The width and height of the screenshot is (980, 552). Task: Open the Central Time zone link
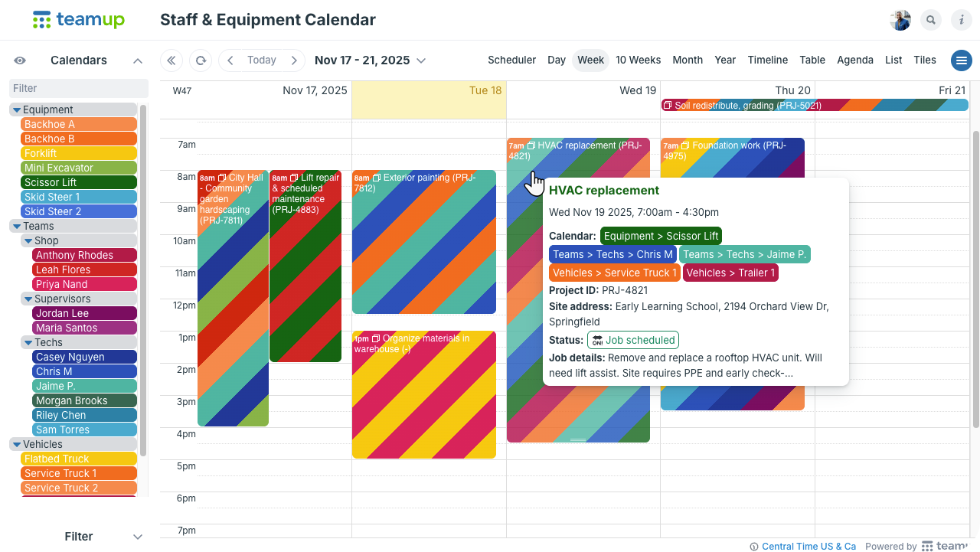click(808, 547)
